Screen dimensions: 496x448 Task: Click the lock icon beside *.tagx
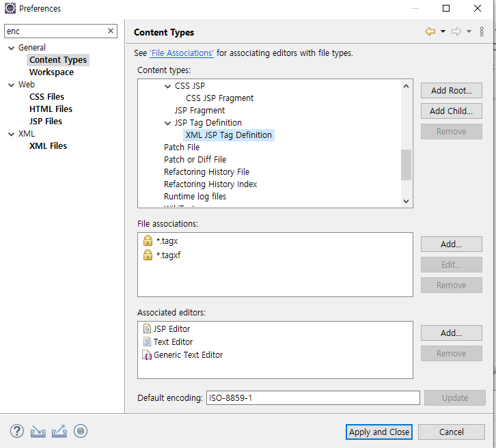[148, 240]
